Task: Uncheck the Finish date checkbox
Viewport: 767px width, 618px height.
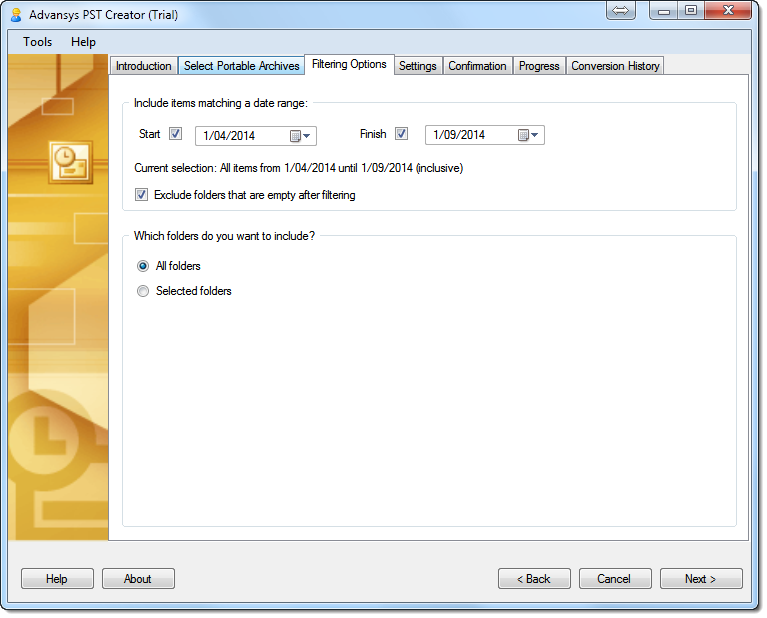Action: [402, 134]
